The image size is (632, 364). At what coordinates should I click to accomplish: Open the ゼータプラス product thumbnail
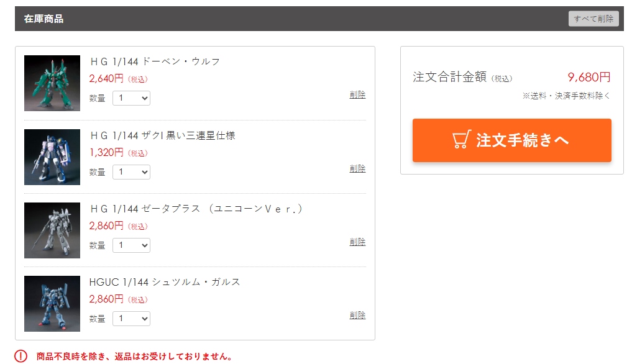(52, 230)
